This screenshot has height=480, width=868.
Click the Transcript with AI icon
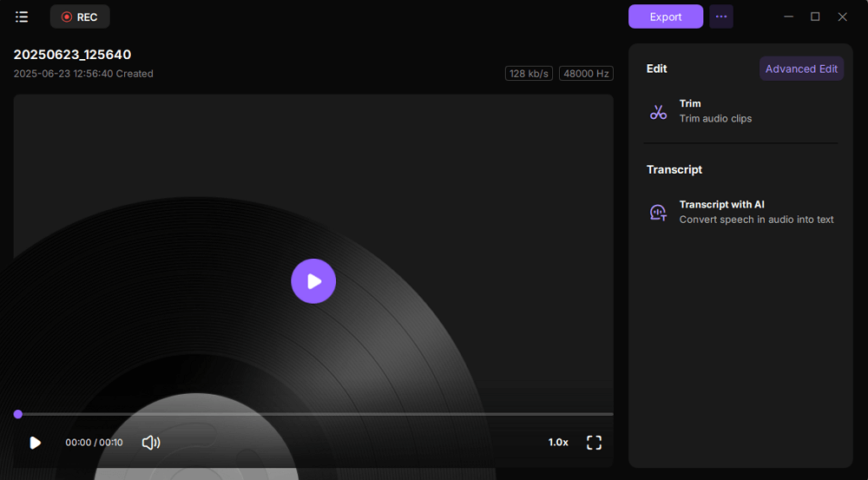tap(658, 213)
